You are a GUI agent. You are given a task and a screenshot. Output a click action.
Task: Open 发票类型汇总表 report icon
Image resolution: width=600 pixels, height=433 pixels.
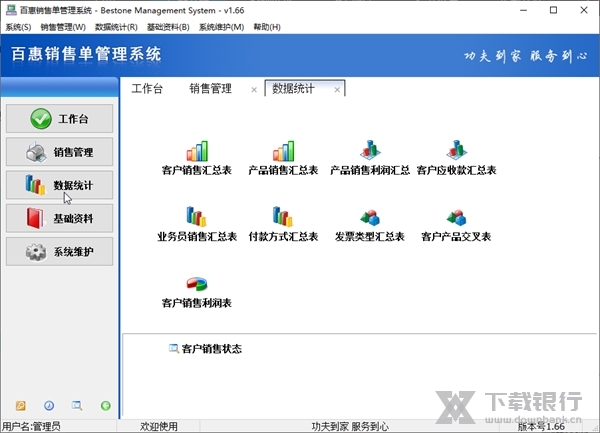point(370,218)
